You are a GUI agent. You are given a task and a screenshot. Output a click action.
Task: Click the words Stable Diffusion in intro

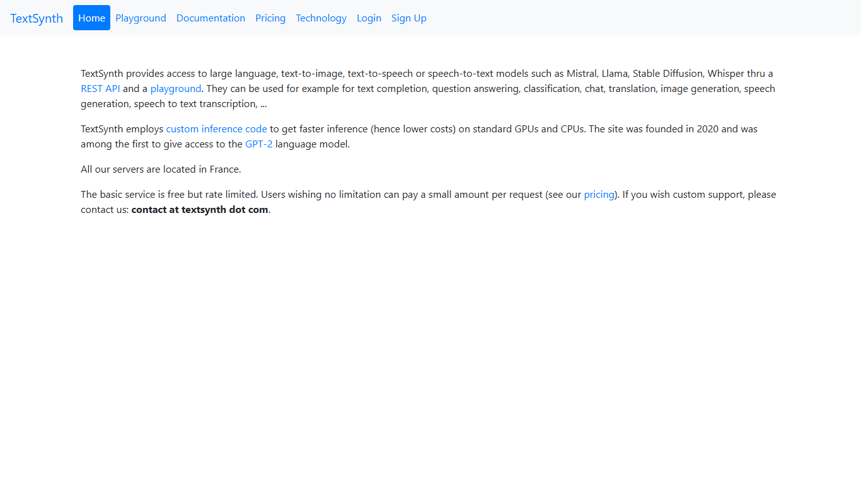667,74
